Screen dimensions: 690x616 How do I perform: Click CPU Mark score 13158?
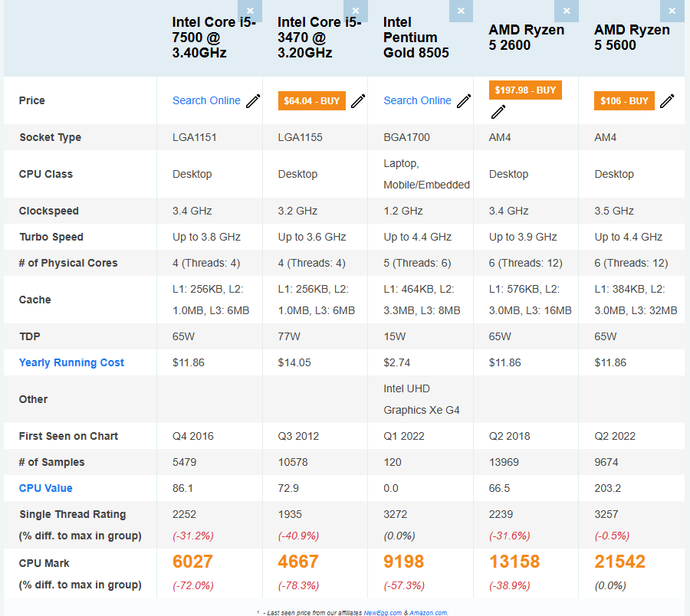click(x=514, y=562)
